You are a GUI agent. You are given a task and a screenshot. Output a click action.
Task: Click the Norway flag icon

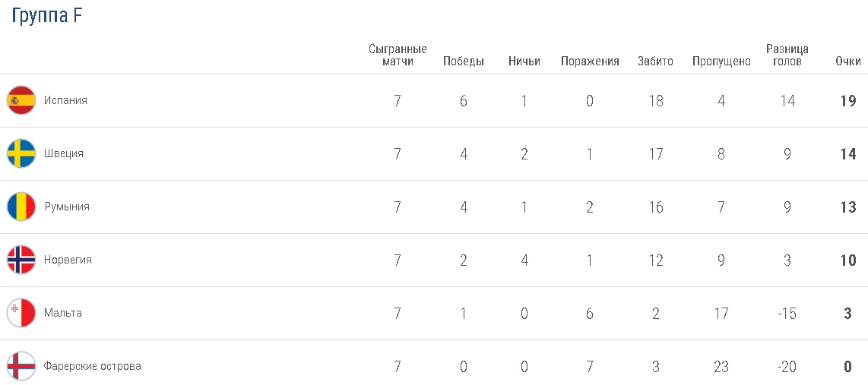[x=21, y=260]
